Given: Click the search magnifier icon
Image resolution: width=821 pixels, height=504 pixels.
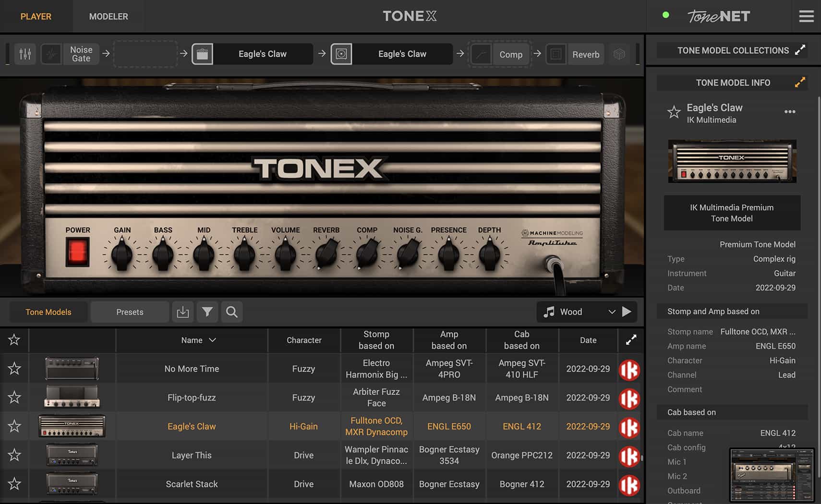Looking at the screenshot, I should (231, 312).
